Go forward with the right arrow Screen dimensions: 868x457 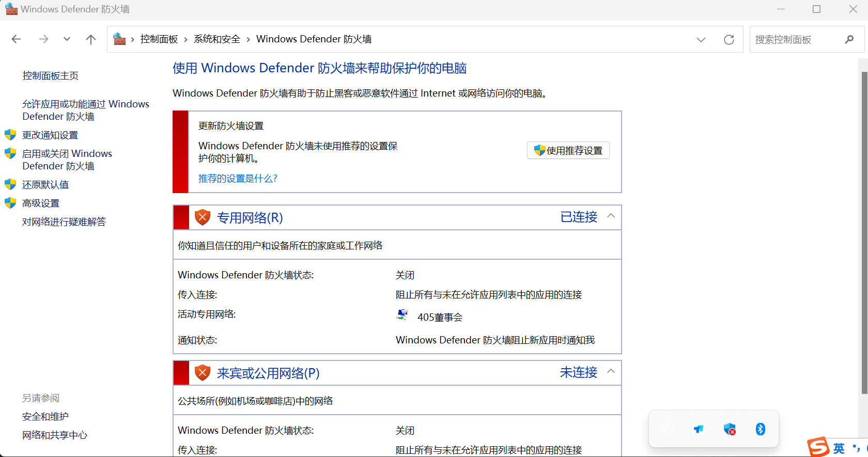click(x=43, y=39)
